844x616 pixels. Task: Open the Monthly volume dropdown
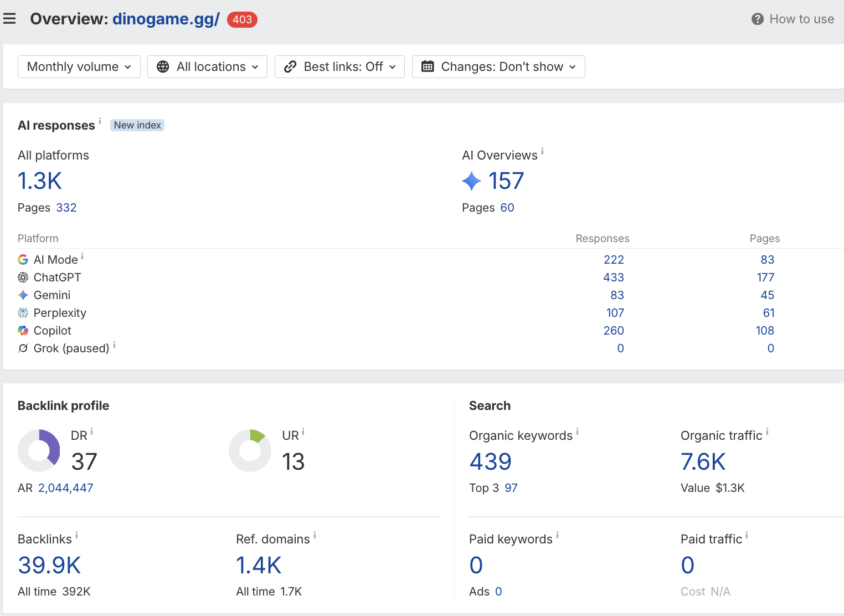tap(79, 67)
